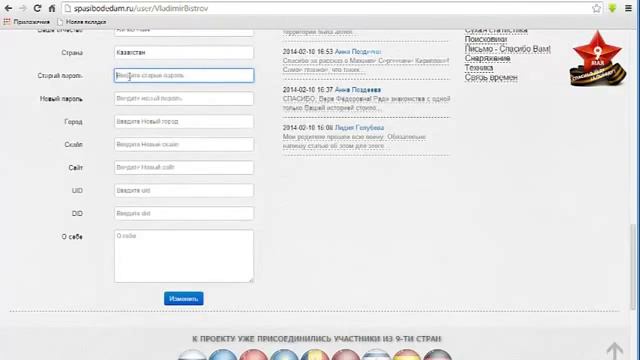The width and height of the screenshot is (640, 360).
Task: Click the UID label
Action: [x=77, y=191]
